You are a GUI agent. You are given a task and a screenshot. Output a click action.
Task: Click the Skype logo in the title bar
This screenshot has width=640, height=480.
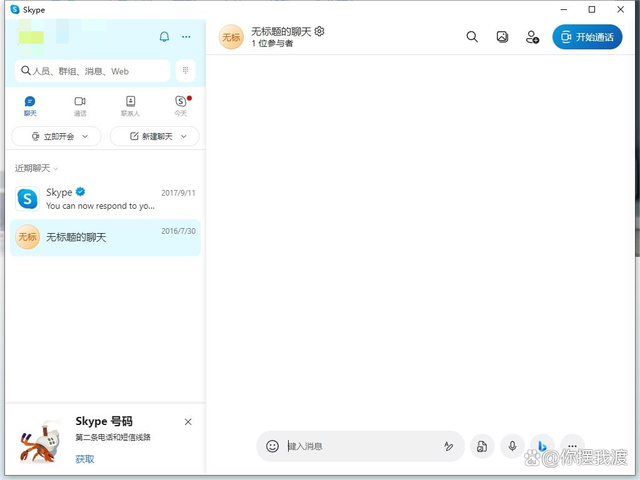15,9
